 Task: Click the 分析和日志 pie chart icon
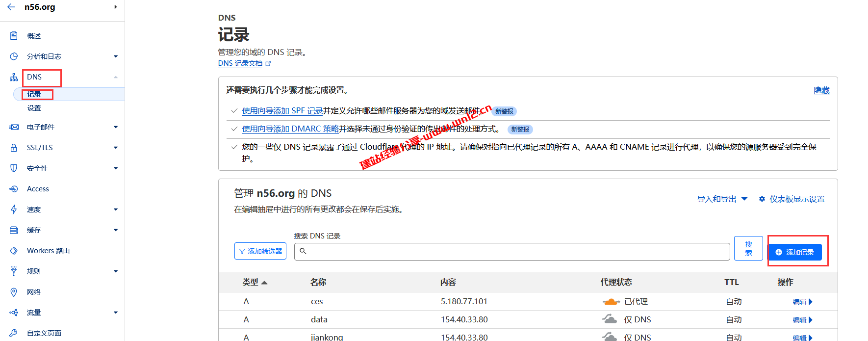(14, 56)
